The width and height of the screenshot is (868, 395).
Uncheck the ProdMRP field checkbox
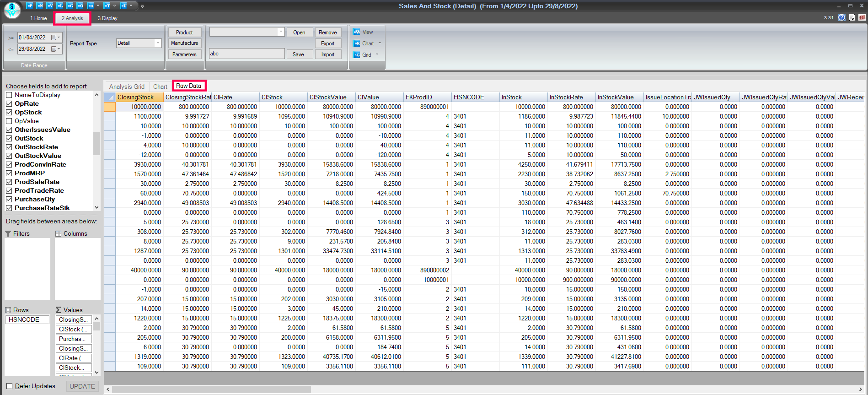[x=9, y=173]
